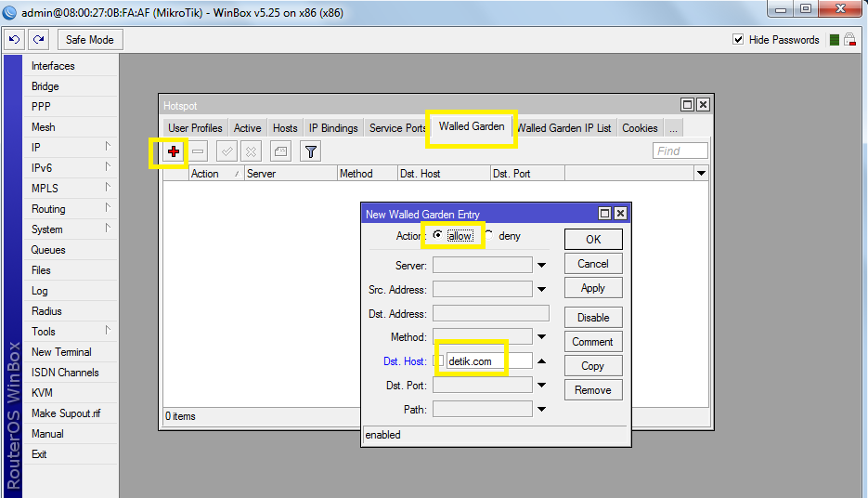The height and width of the screenshot is (498, 868).
Task: Open Radius from the sidebar menu
Action: click(x=71, y=310)
